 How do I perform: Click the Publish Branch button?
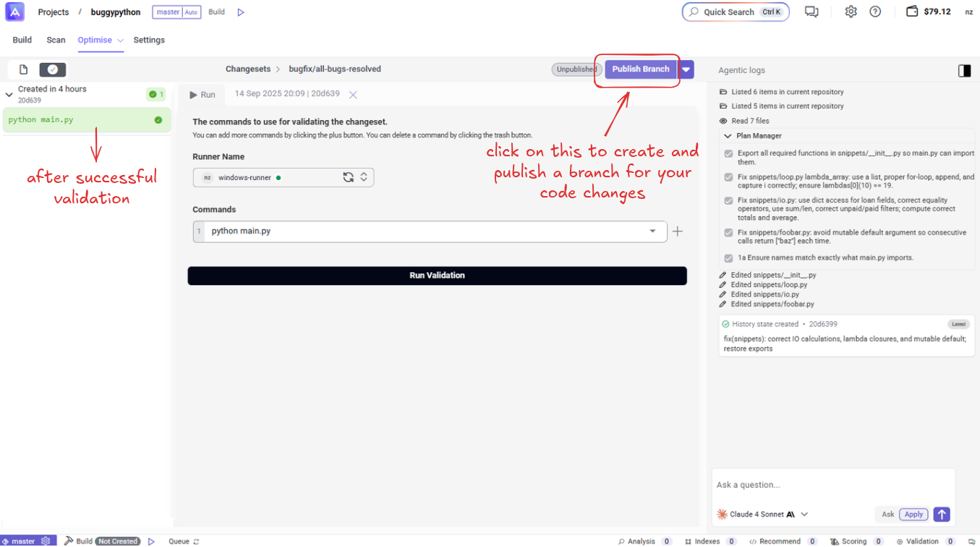click(x=640, y=69)
